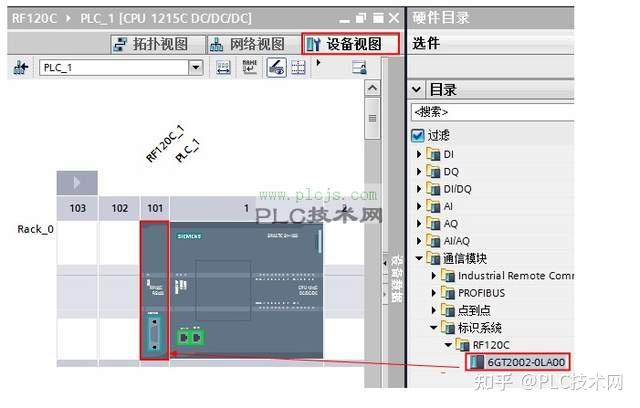The width and height of the screenshot is (640, 408).
Task: Open the 设备数据 side panel tab
Action: (396, 278)
